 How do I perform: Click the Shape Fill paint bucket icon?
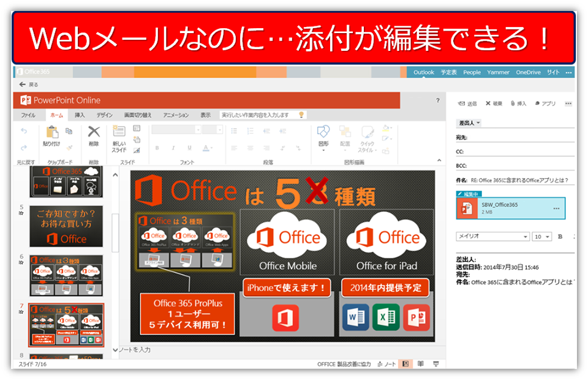coord(386,128)
